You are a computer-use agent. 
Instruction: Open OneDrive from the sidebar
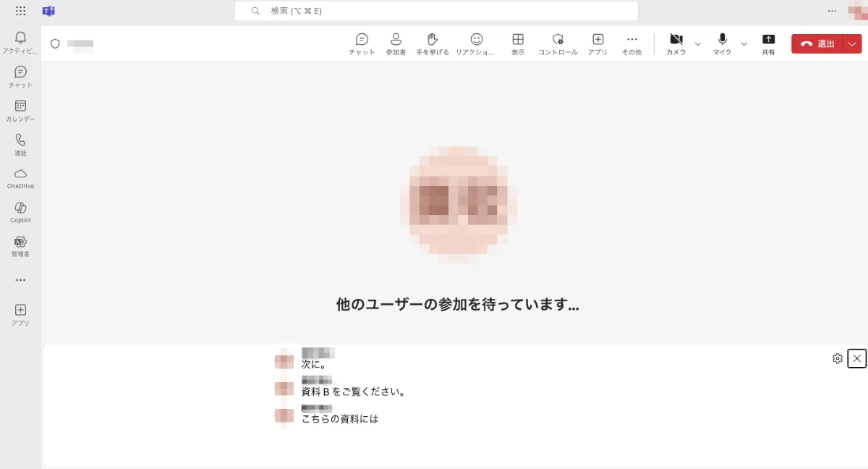click(20, 177)
